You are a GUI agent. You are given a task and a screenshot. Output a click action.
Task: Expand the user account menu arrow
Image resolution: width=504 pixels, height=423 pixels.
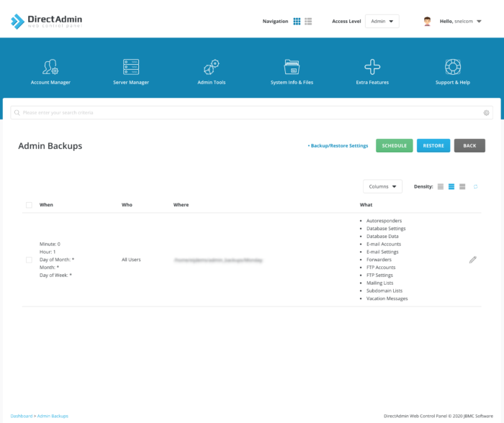[480, 22]
